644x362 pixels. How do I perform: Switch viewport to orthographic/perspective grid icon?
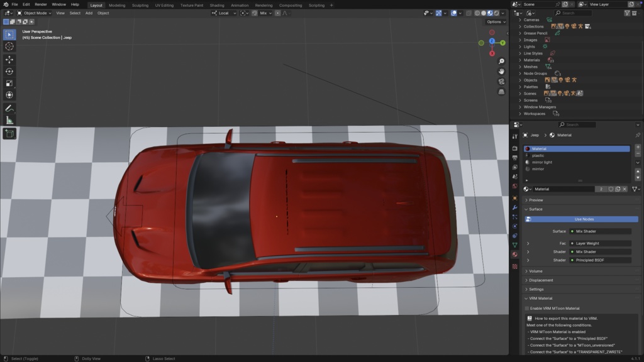click(501, 91)
